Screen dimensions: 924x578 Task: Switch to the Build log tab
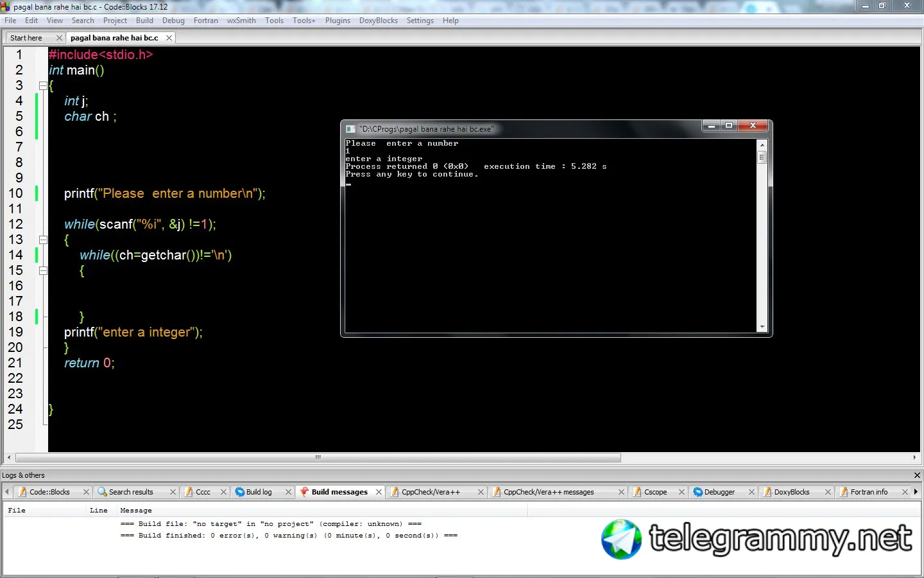click(x=259, y=492)
